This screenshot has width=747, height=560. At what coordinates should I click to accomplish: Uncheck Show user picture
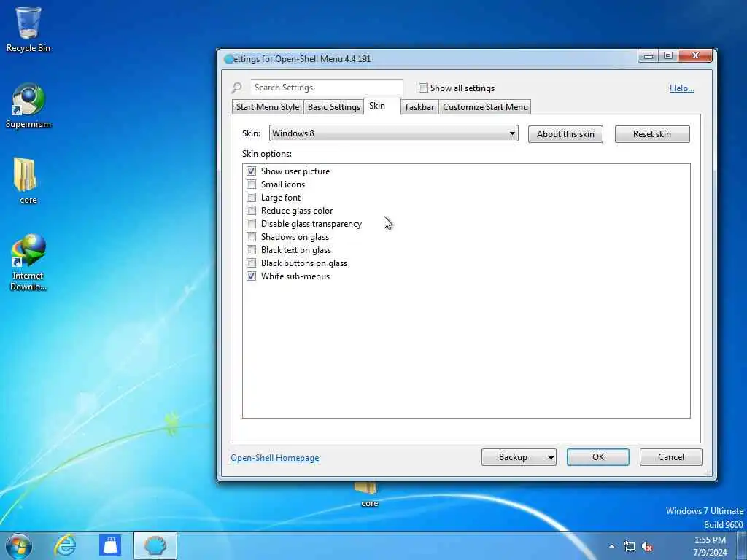coord(252,171)
